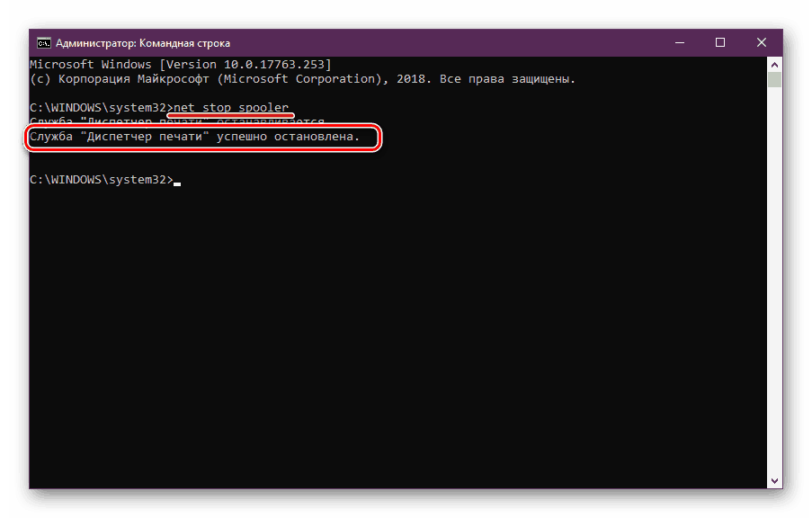Maximize the Command Prompt window

(x=719, y=42)
